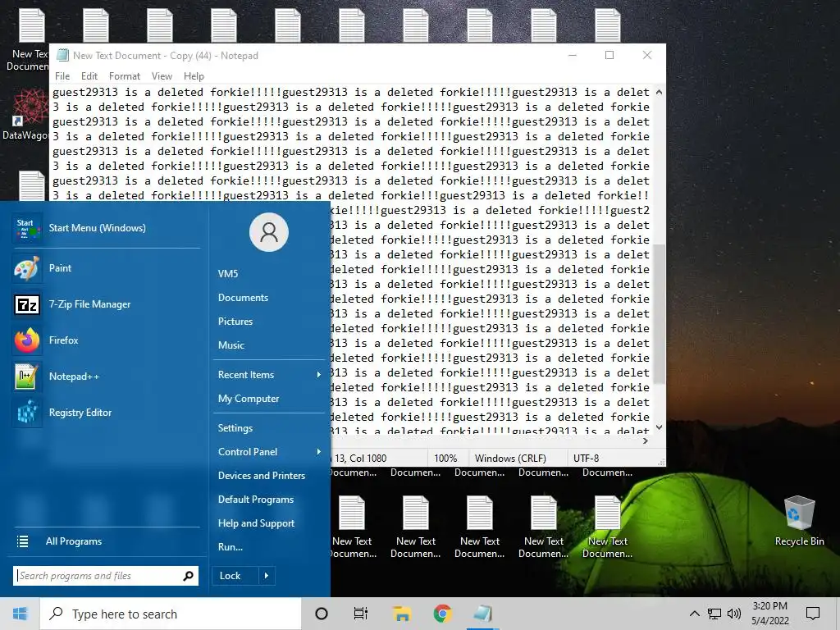The width and height of the screenshot is (840, 630).
Task: Click Notepad scroll up arrow
Action: (x=660, y=92)
